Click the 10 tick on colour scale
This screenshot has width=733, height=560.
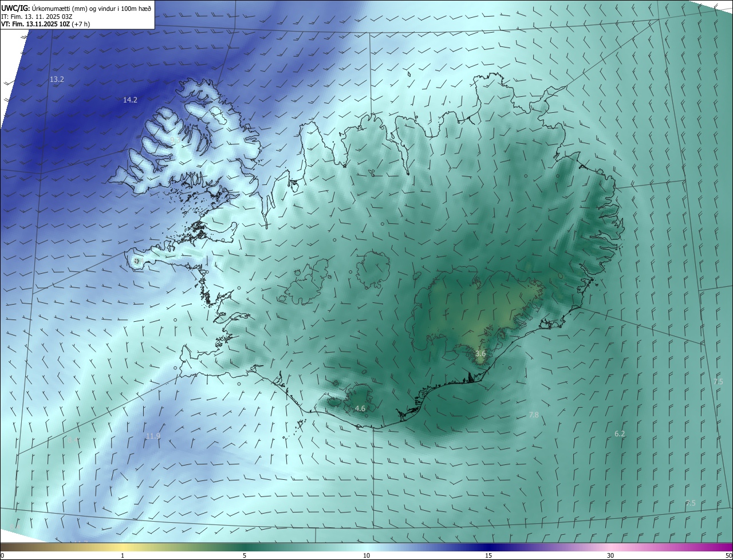pyautogui.click(x=366, y=556)
